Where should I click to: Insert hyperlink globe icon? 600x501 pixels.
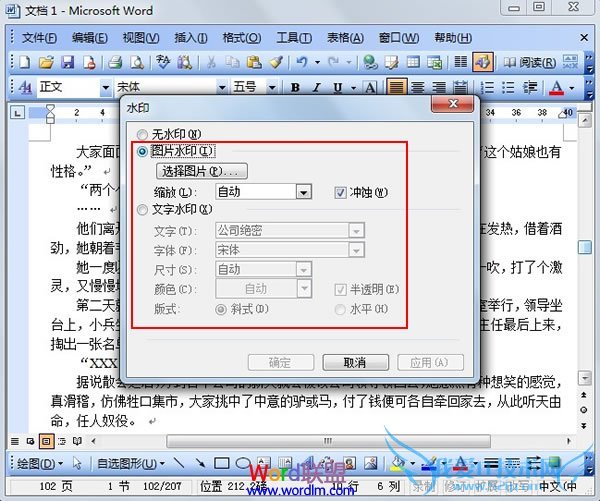click(370, 62)
